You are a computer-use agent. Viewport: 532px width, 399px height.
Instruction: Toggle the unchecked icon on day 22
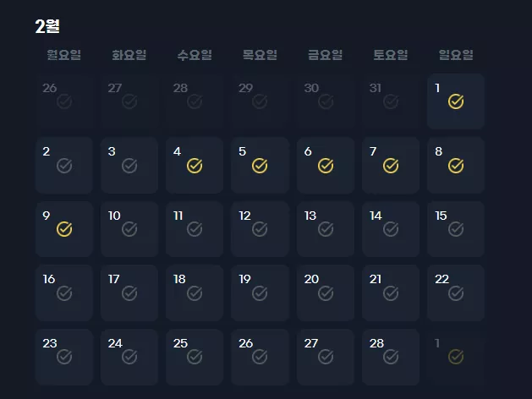pos(456,292)
